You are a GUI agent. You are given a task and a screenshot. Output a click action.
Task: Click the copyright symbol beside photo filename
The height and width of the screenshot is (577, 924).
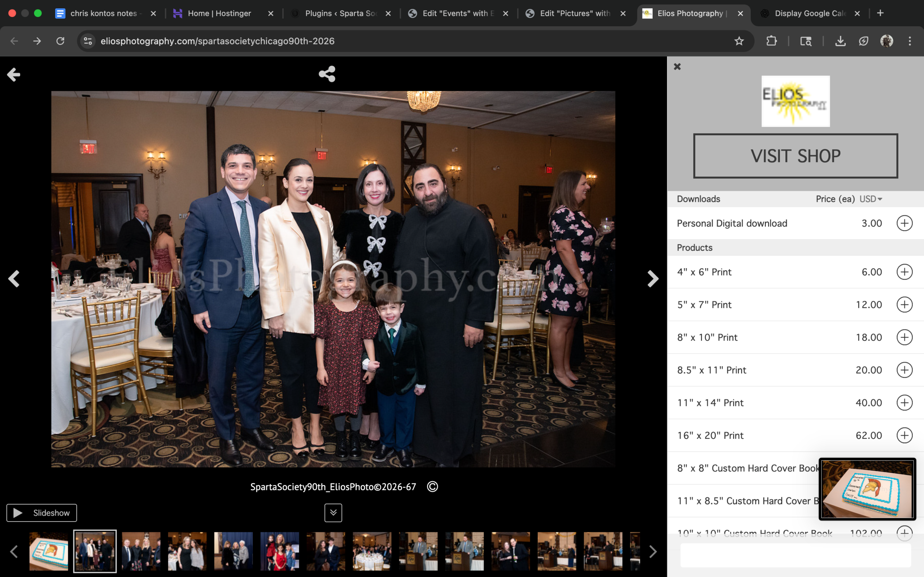432,486
